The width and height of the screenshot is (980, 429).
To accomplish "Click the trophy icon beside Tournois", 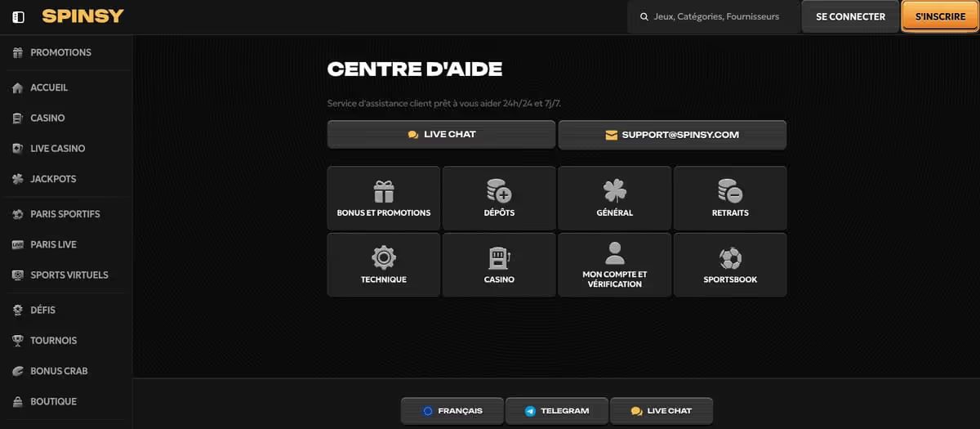I will (18, 341).
